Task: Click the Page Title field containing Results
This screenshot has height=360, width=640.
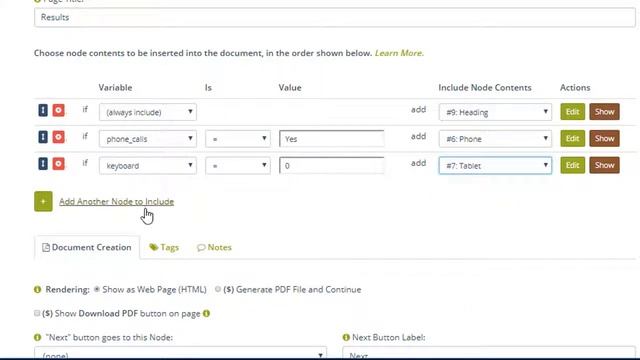Action: coord(335,18)
